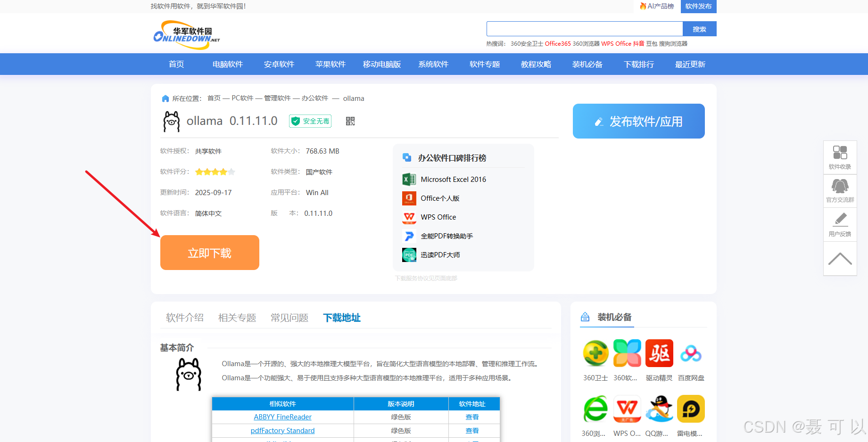
Task: Click the Office个人版 icon
Action: coord(409,198)
